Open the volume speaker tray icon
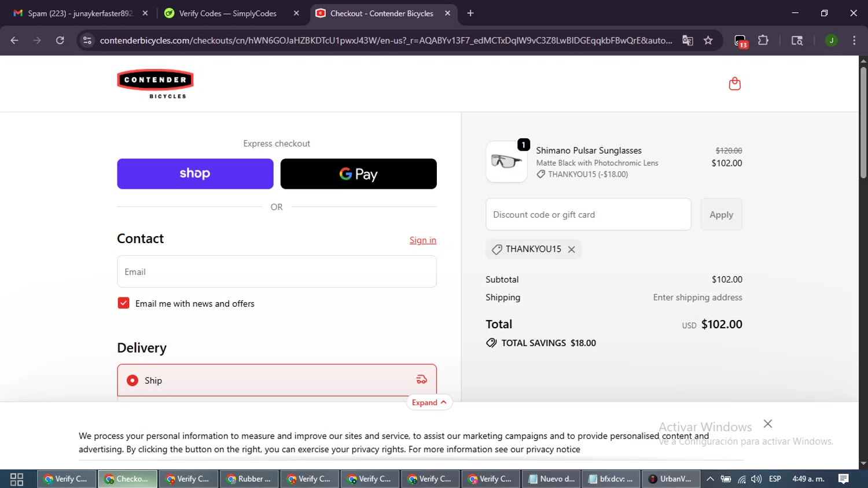 [756, 479]
